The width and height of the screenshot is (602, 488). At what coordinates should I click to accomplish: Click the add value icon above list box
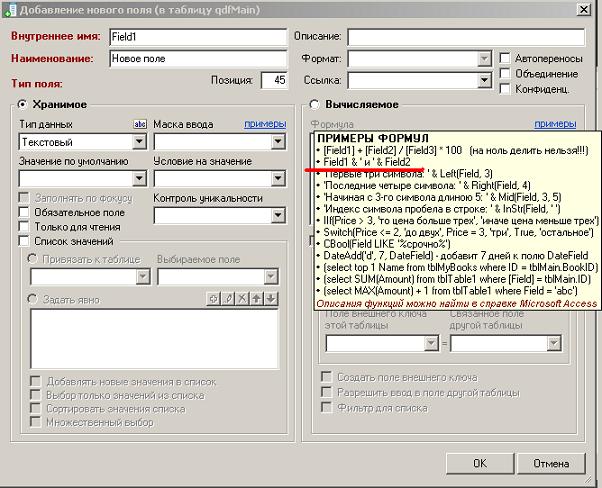tap(212, 299)
